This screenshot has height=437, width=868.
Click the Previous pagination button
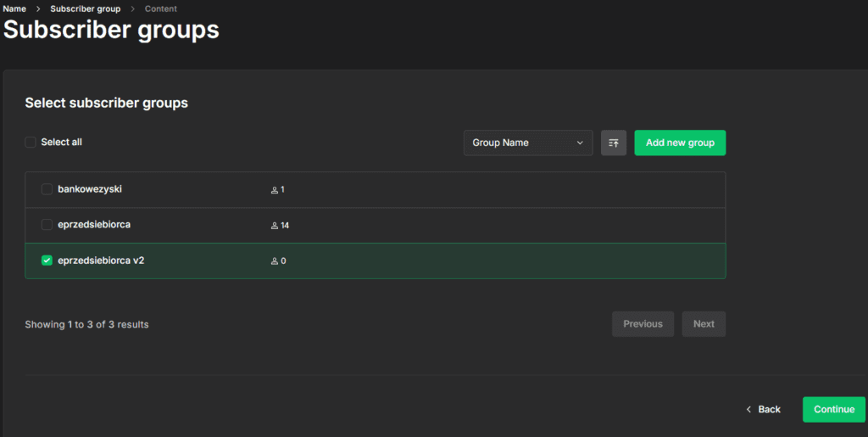click(643, 324)
